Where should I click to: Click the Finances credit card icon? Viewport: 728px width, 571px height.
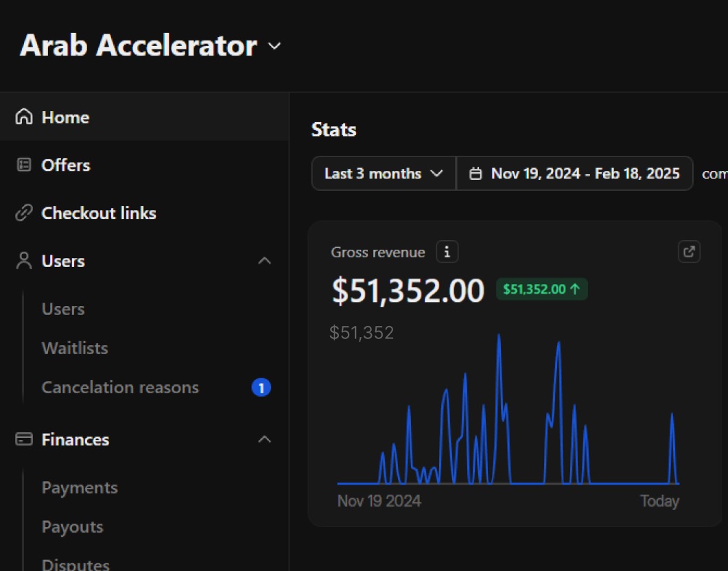pyautogui.click(x=24, y=439)
